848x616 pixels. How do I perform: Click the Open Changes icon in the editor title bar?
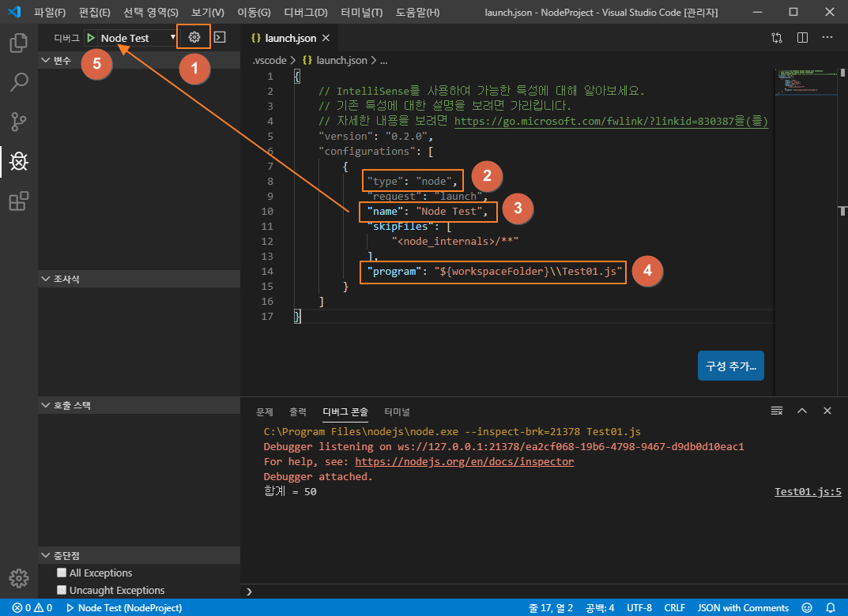[777, 38]
